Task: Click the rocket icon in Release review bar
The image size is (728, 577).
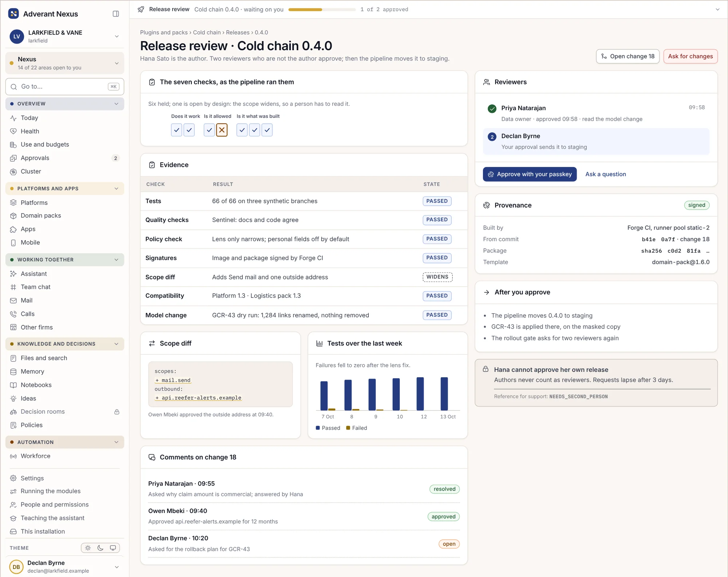Action: (x=141, y=9)
